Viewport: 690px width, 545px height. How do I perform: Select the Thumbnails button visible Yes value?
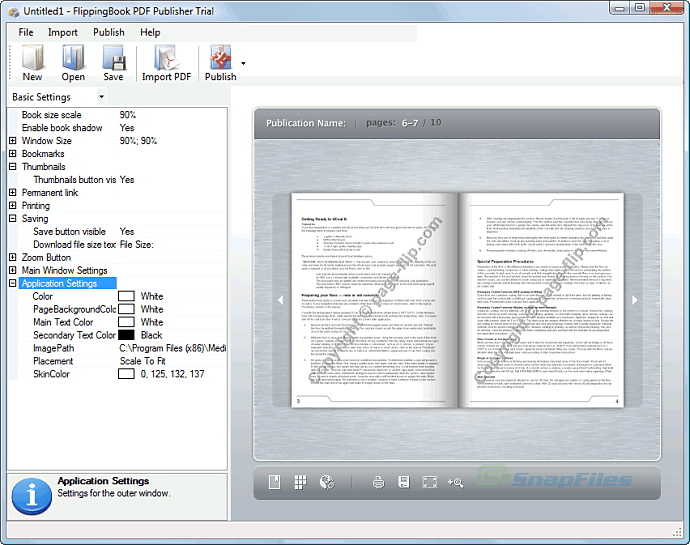tap(127, 180)
